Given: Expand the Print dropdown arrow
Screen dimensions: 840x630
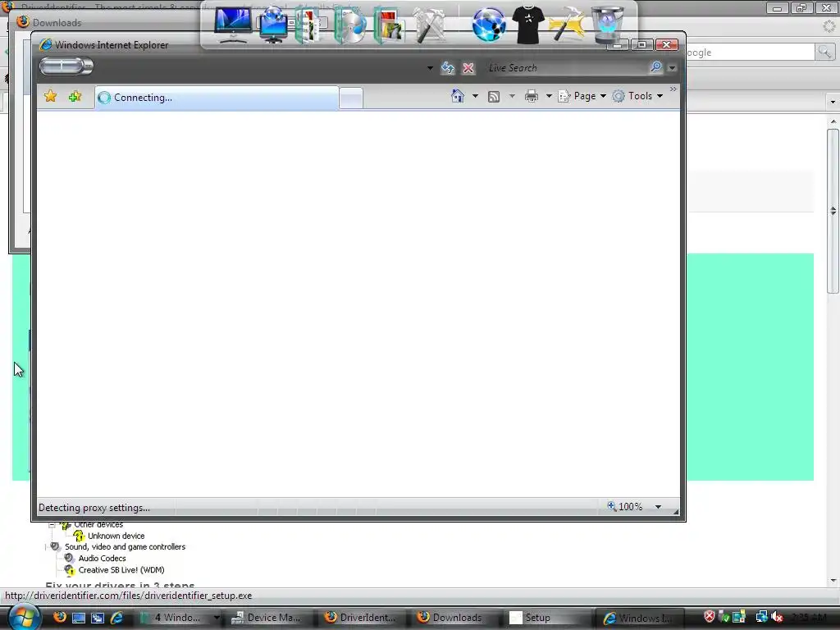Looking at the screenshot, I should [x=549, y=97].
